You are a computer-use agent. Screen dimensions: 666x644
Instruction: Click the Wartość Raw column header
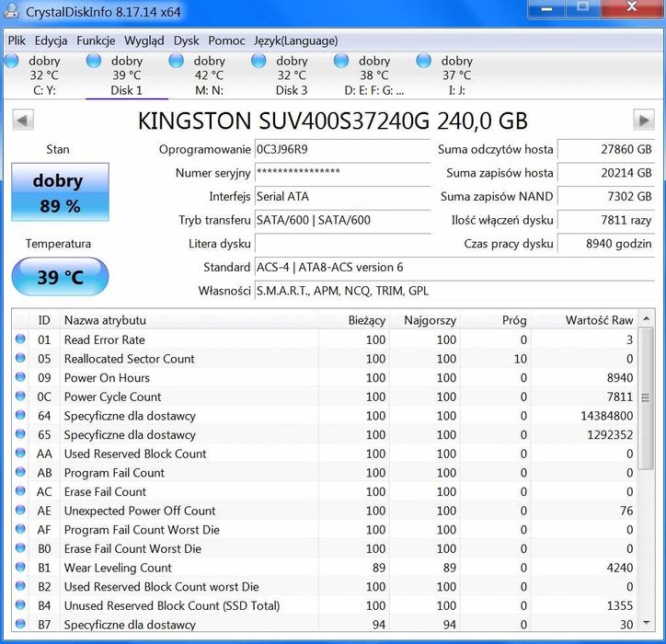tap(583, 320)
